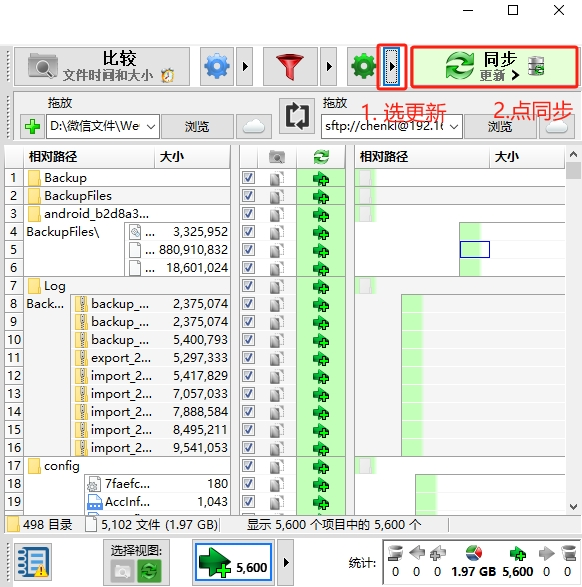Viewport: 582px width, 587px height.
Task: Open left folder path dropdown
Action: coord(151,127)
